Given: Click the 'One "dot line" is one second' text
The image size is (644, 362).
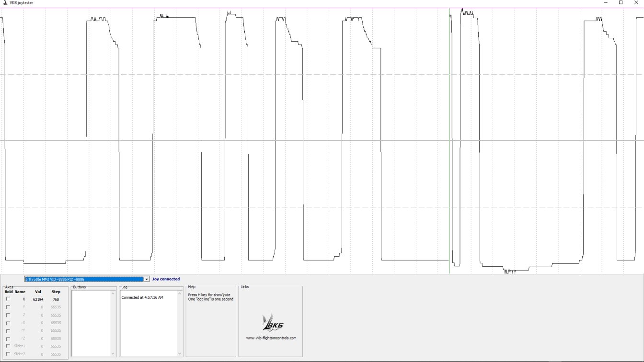Looking at the screenshot, I should (x=211, y=299).
